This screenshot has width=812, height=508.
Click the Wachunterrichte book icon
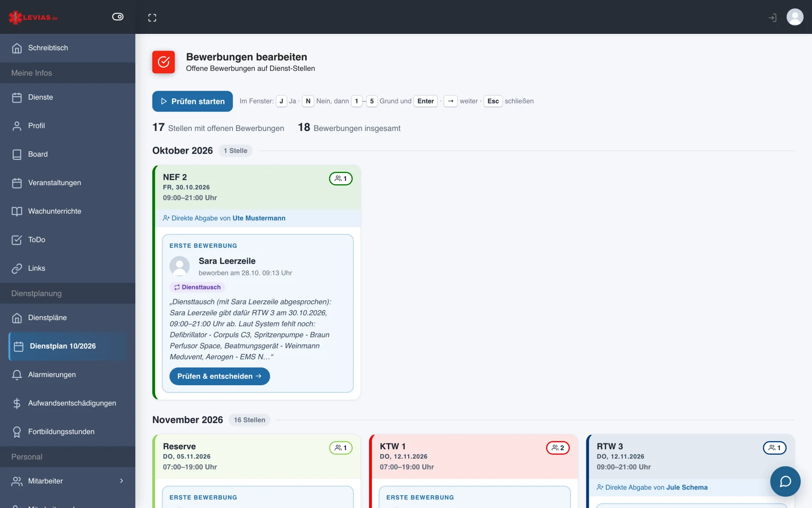(17, 211)
